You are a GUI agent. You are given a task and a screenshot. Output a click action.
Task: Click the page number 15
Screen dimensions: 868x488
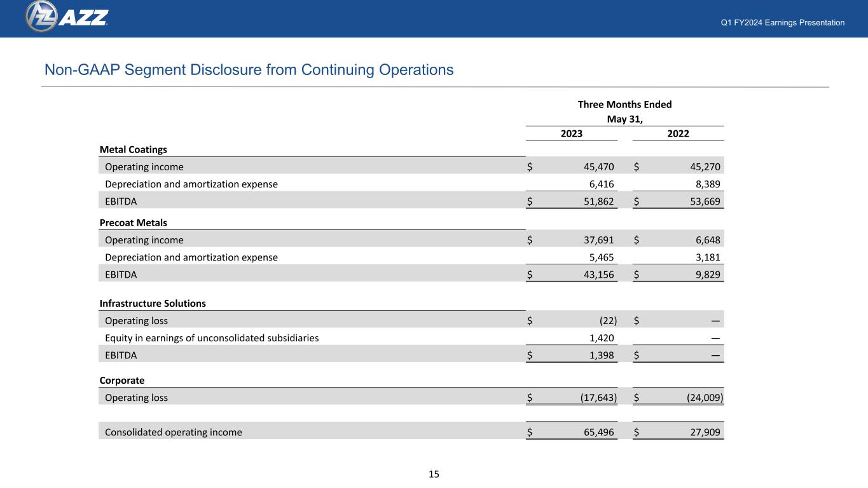pyautogui.click(x=434, y=474)
